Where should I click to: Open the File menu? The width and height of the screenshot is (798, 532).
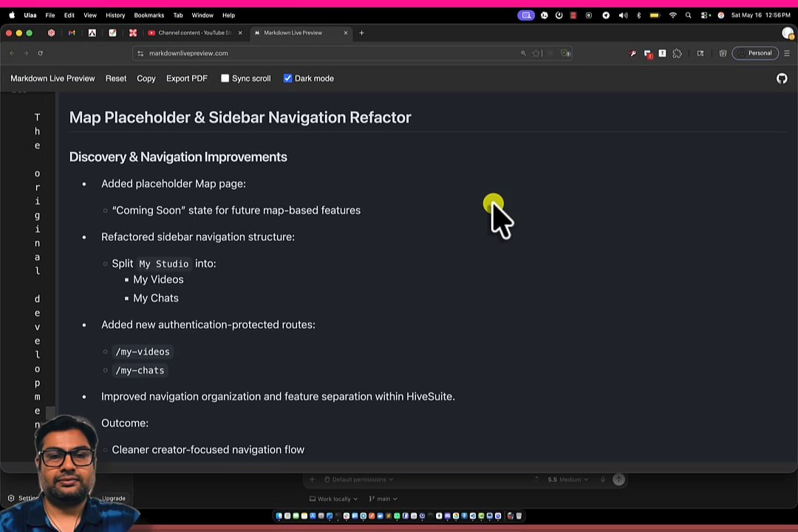(x=50, y=16)
